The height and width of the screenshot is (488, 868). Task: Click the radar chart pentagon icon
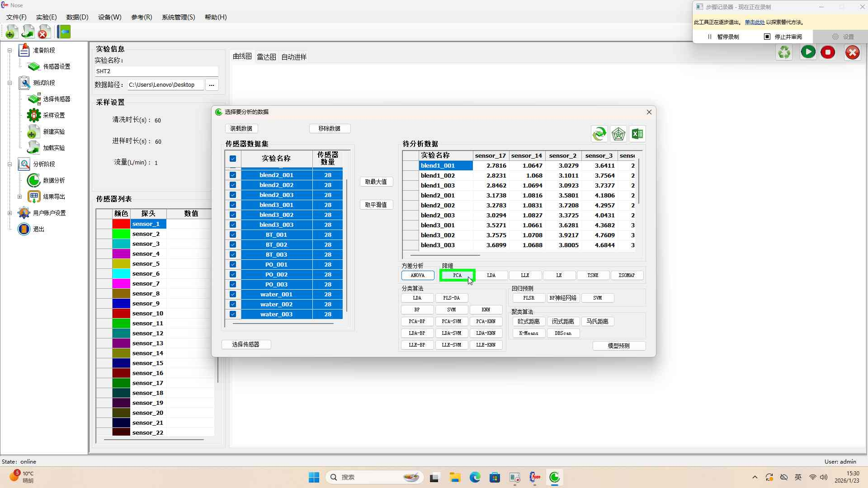click(618, 134)
